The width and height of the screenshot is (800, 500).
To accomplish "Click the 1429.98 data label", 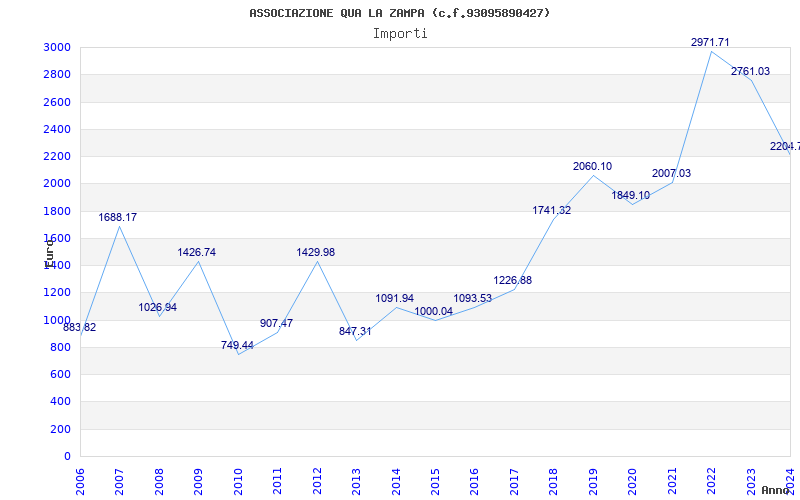I will tap(316, 253).
